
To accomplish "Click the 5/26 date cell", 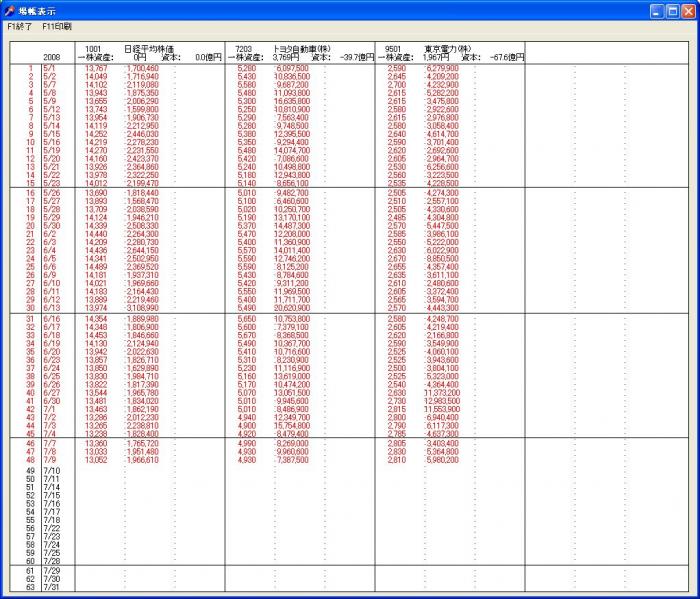I will pyautogui.click(x=52, y=192).
